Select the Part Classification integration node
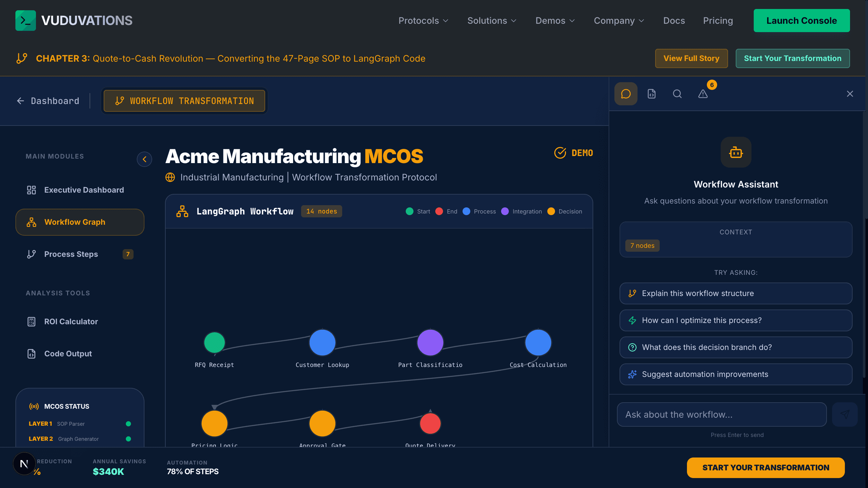The height and width of the screenshot is (488, 868). point(430,343)
